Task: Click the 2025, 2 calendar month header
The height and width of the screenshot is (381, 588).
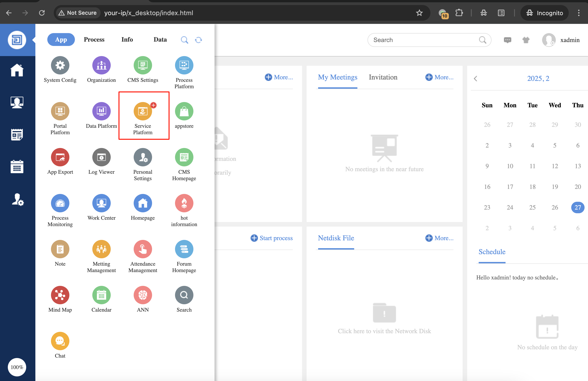Action: click(538, 78)
